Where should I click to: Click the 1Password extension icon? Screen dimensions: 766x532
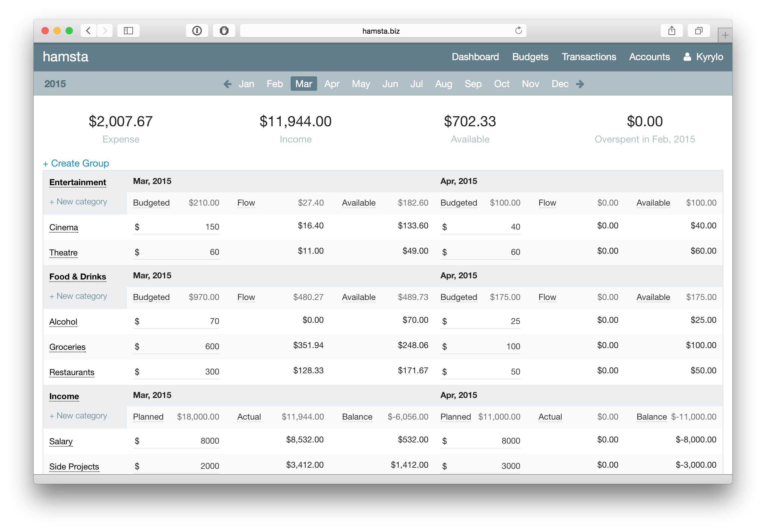pos(197,31)
